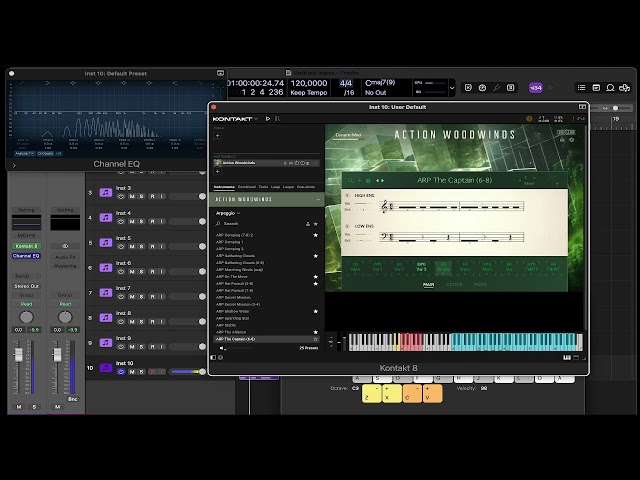The height and width of the screenshot is (480, 640).
Task: Click the purple 1234 count-in button
Action: tap(536, 88)
